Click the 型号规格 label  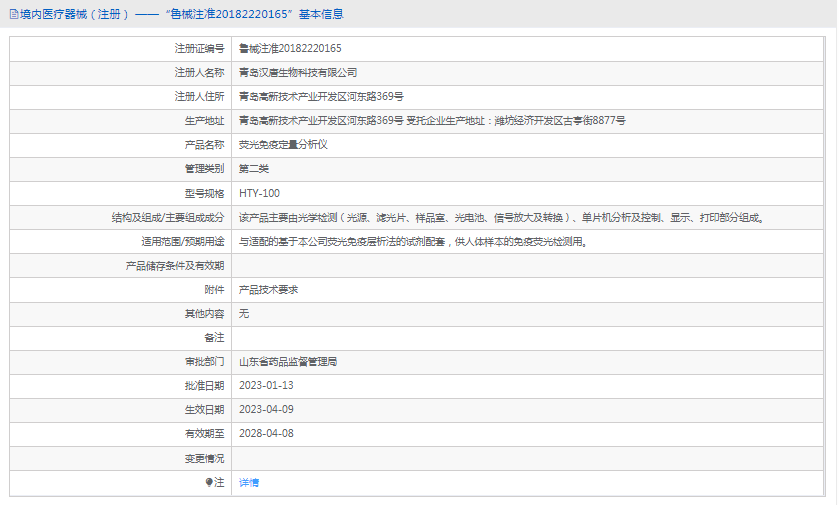point(204,193)
